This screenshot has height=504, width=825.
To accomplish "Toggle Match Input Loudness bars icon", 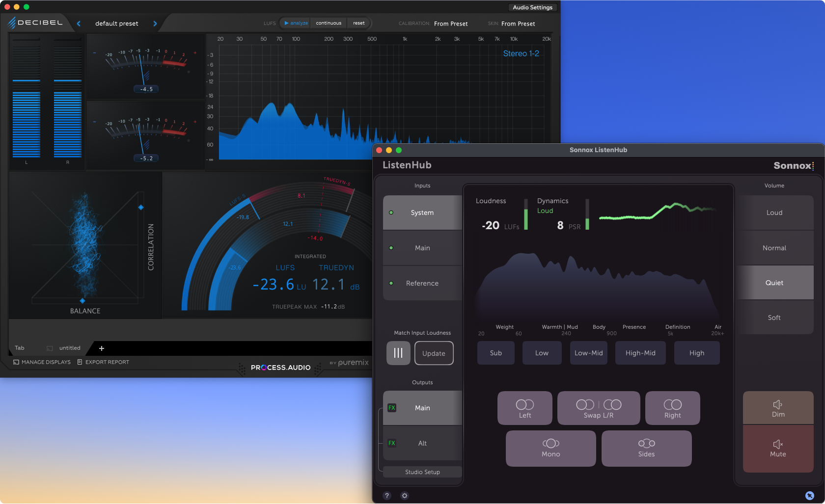I will (x=398, y=353).
